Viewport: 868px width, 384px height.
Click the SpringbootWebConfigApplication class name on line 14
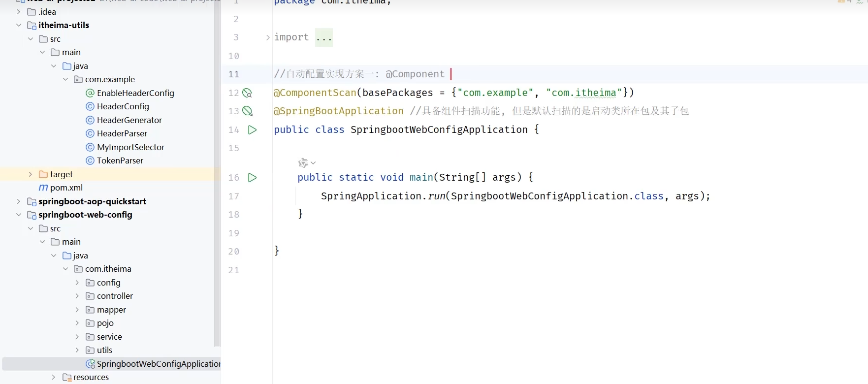tap(439, 129)
